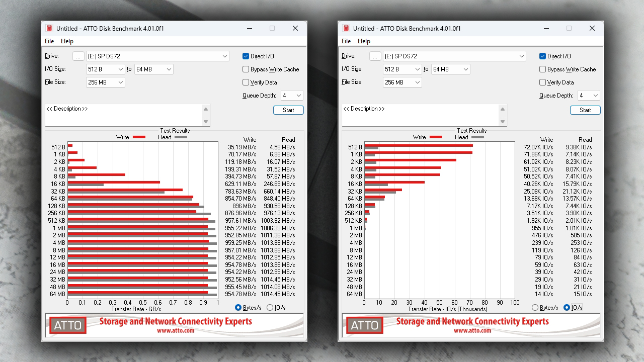Click the "Transfer Rate - IO/s (Thousands)" axis label
Image resolution: width=644 pixels, height=362 pixels.
coord(448,310)
